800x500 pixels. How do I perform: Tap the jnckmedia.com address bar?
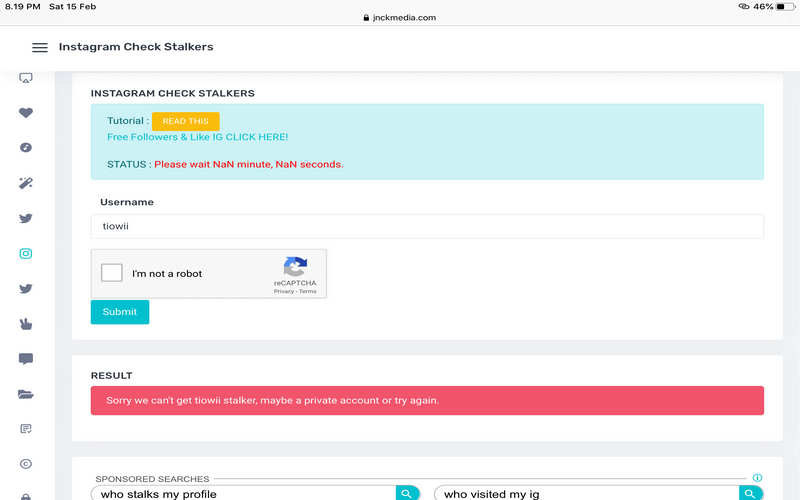coord(400,17)
